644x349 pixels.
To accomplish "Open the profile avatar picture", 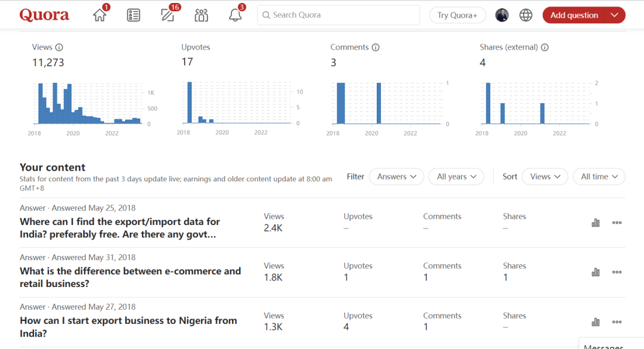I will [x=502, y=16].
